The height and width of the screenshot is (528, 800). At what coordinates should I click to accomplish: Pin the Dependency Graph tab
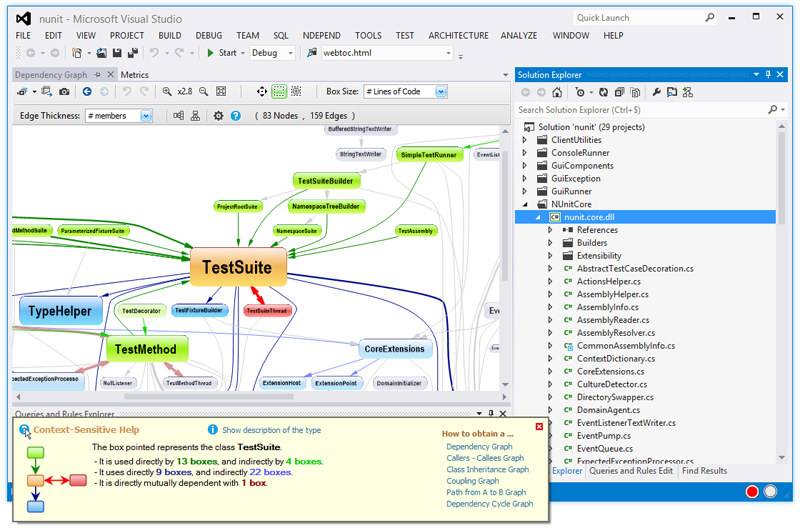click(97, 75)
